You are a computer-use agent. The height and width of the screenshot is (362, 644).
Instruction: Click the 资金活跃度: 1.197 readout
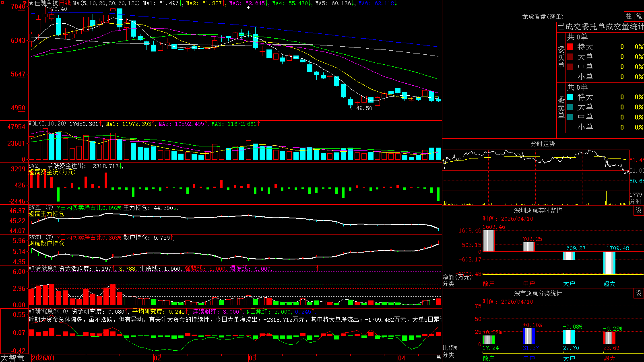[85, 269]
